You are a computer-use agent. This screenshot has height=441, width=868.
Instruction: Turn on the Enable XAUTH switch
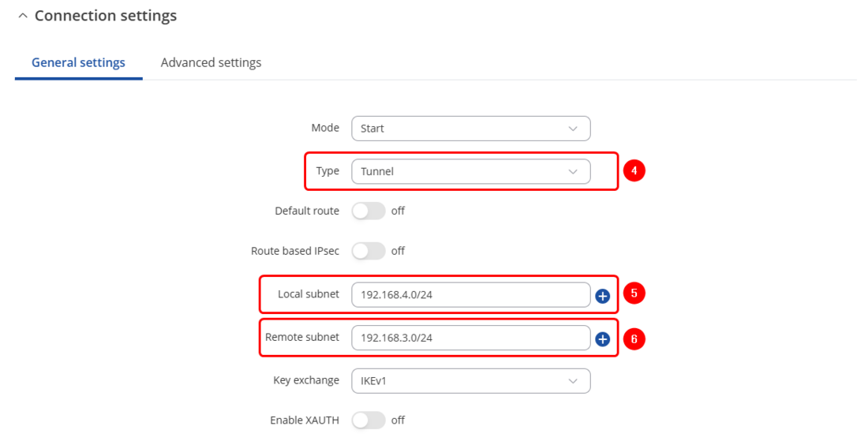[x=369, y=420]
